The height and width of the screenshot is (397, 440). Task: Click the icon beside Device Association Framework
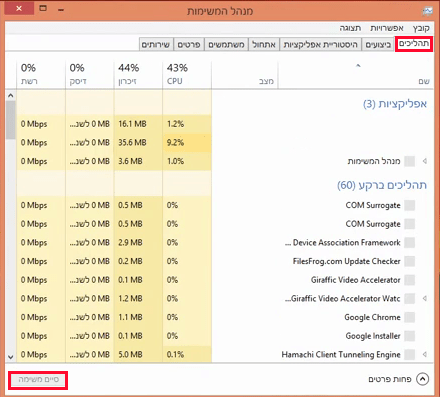click(409, 242)
